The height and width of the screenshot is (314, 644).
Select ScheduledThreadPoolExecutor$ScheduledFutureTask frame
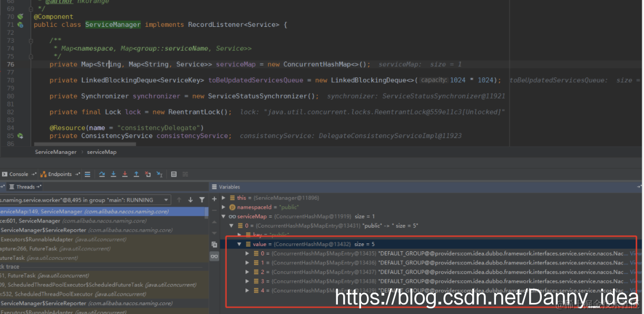click(104, 285)
